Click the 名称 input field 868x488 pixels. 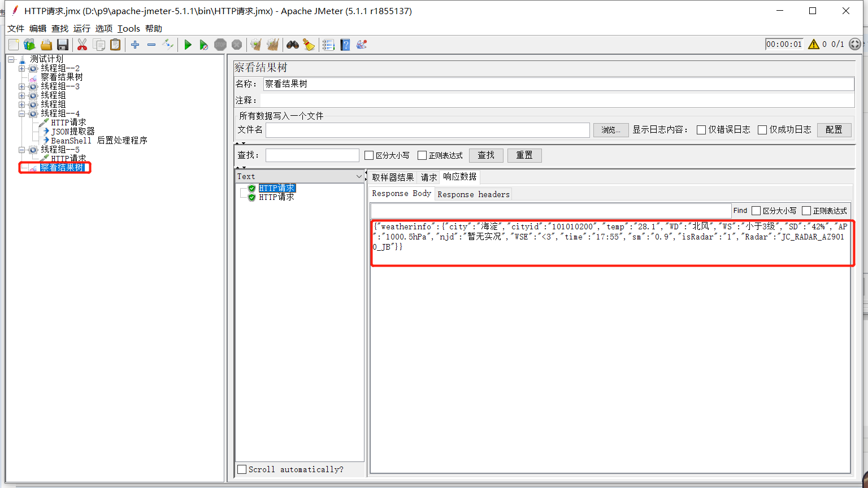click(x=559, y=84)
